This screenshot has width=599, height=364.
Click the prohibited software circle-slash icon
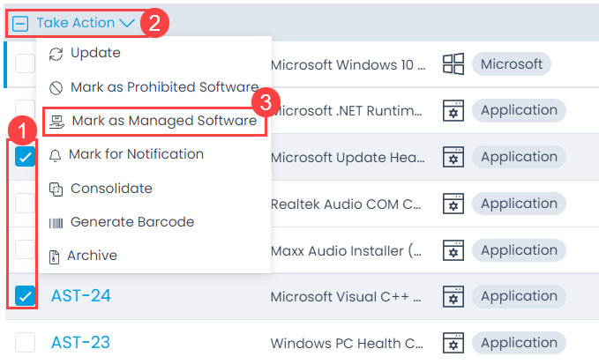click(x=56, y=88)
